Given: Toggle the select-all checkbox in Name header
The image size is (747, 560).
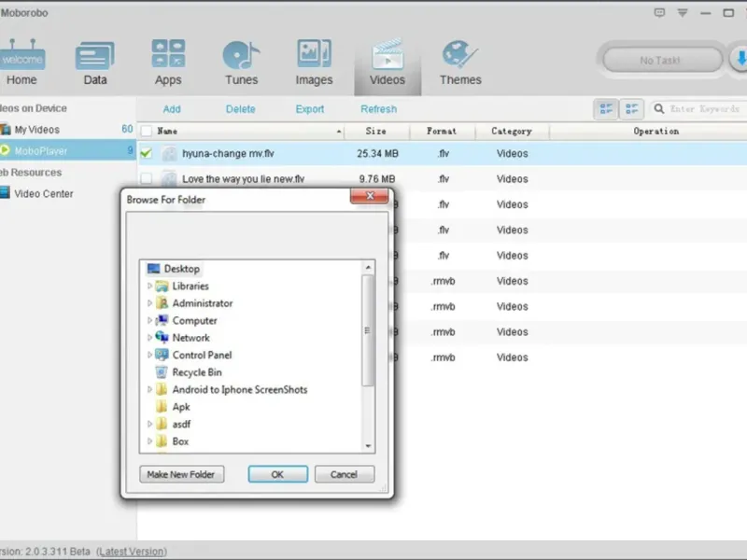Looking at the screenshot, I should [x=147, y=131].
